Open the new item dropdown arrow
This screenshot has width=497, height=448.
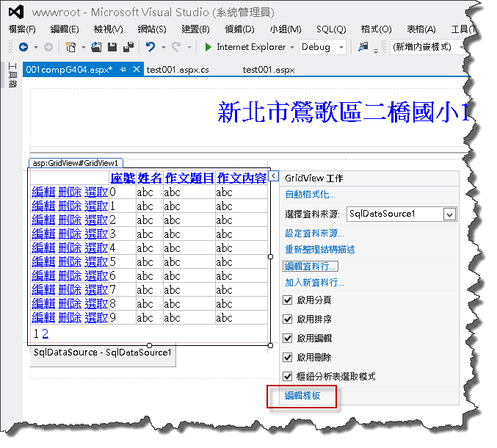coord(84,47)
